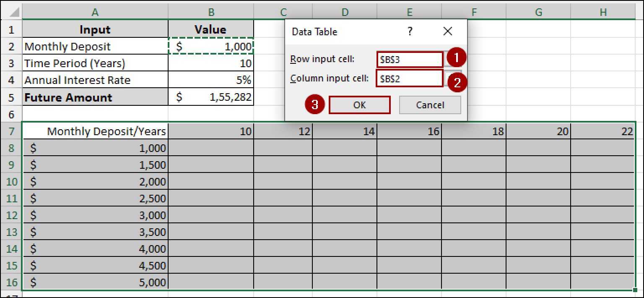Image resolution: width=644 pixels, height=298 pixels.
Task: Select the Monthly Deposit value cell showing 1,000
Action: (x=211, y=46)
